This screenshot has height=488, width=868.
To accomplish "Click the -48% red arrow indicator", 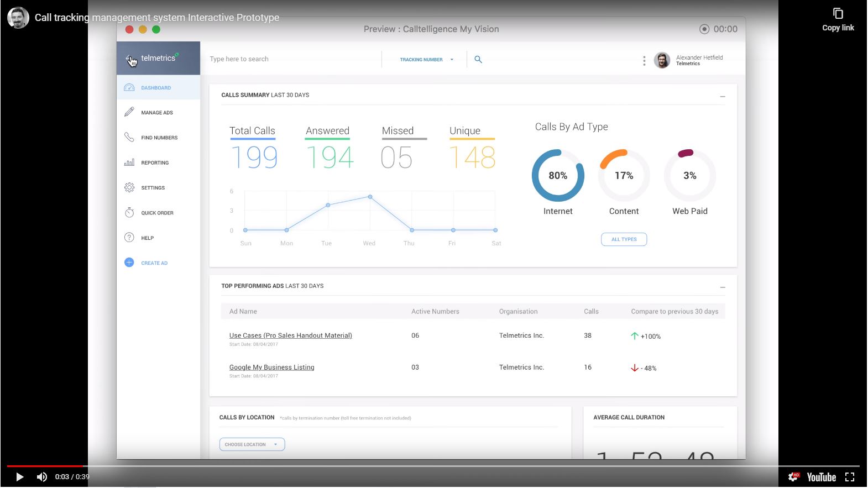I will point(635,368).
